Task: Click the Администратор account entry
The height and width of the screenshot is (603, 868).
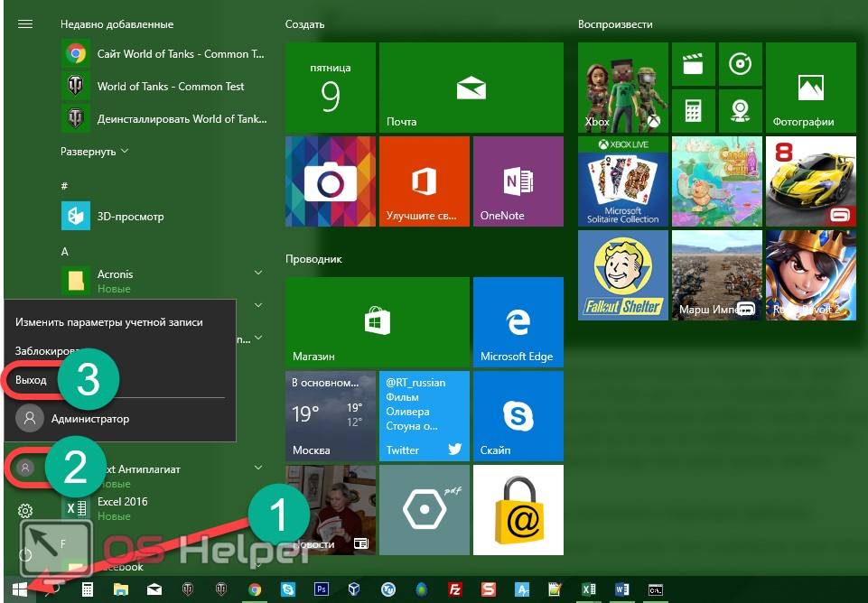Action: point(89,419)
